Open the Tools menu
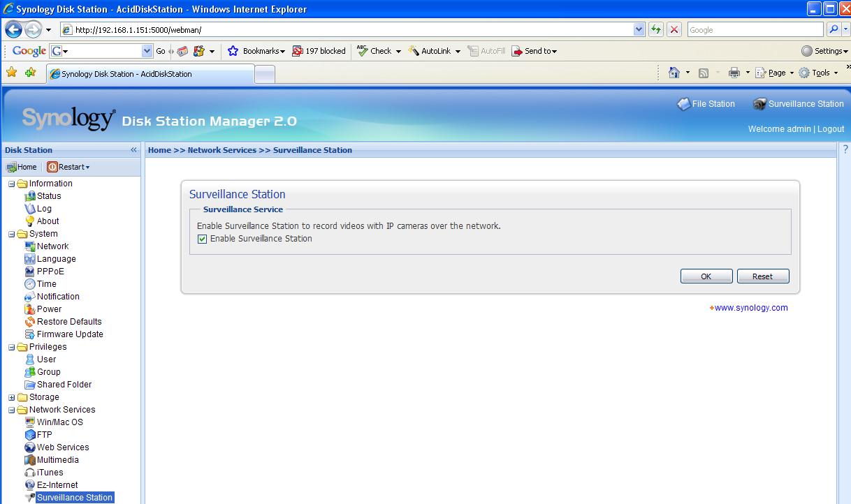851x504 pixels. [x=819, y=73]
